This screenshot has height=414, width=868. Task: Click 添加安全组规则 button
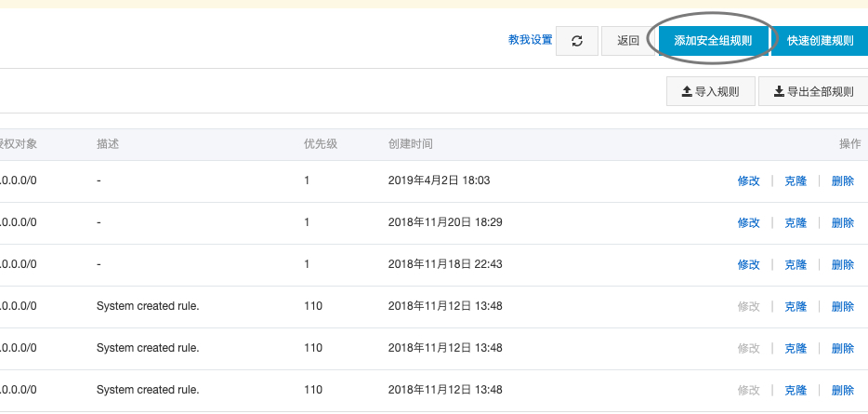[x=713, y=41]
